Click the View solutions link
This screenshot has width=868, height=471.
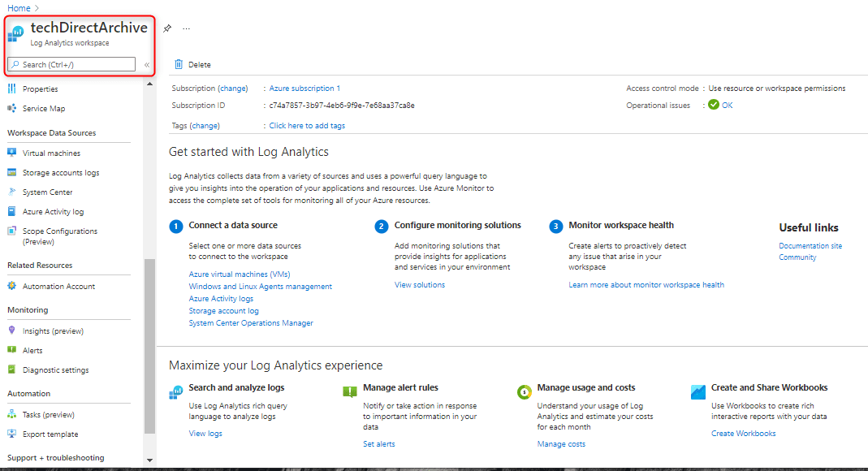point(420,285)
